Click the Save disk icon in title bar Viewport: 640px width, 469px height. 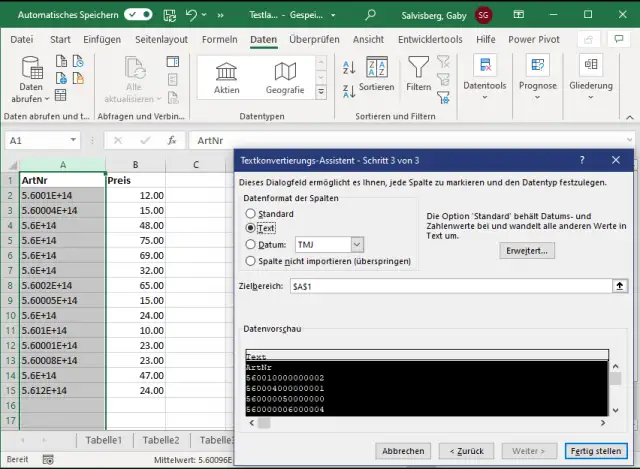[172, 15]
